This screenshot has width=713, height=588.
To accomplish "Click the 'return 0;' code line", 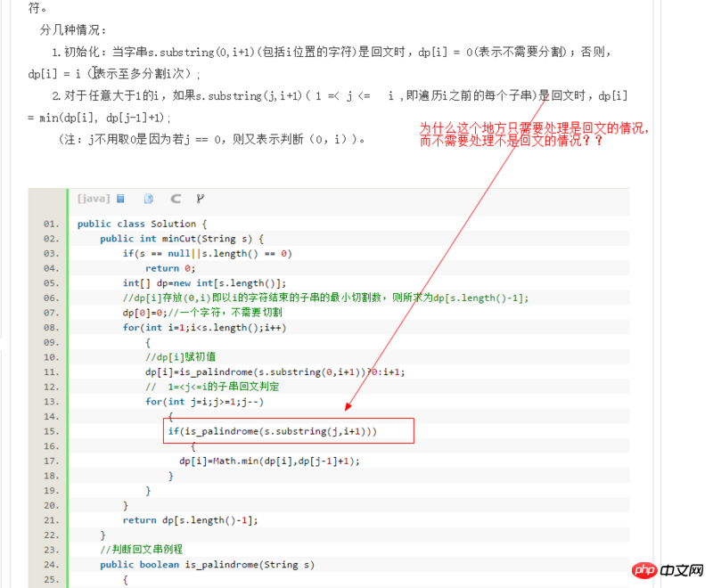I will point(170,268).
